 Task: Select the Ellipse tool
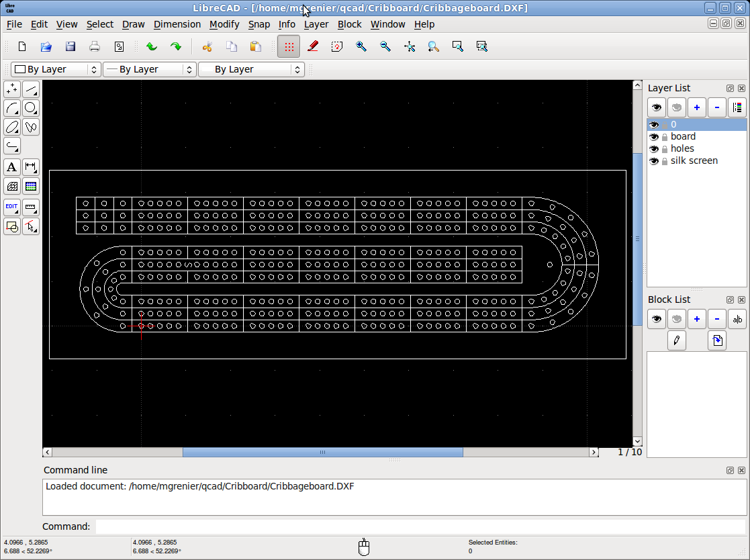pos(11,127)
